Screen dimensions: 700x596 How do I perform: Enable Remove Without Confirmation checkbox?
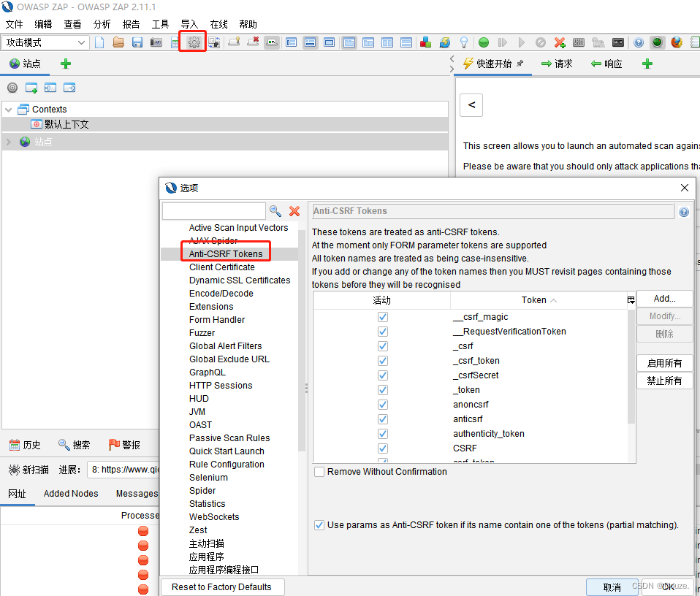coord(319,472)
